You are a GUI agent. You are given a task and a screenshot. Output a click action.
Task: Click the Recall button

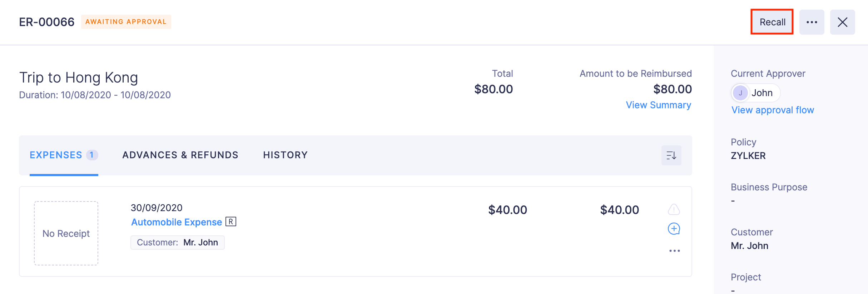coord(772,22)
